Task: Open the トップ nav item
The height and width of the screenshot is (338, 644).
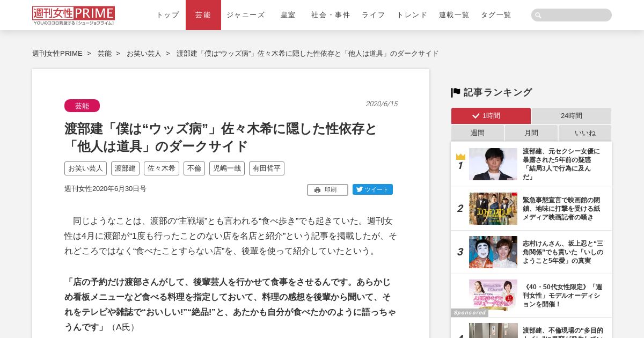Action: 167,15
